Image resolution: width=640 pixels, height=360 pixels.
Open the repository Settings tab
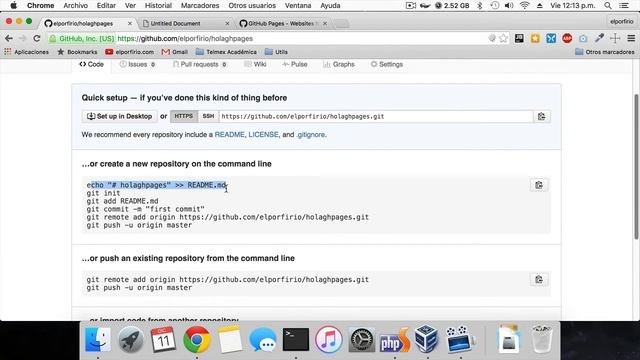[x=387, y=64]
